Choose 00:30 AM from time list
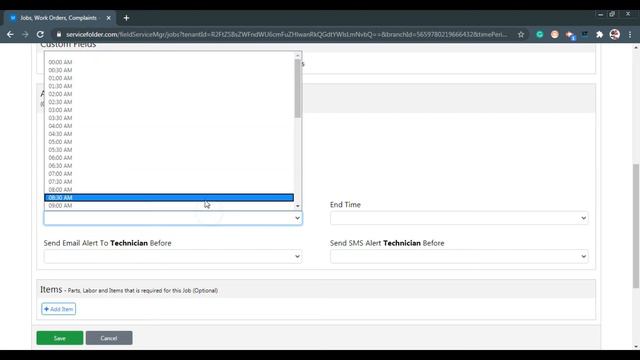This screenshot has height=360, width=640. pyautogui.click(x=169, y=70)
